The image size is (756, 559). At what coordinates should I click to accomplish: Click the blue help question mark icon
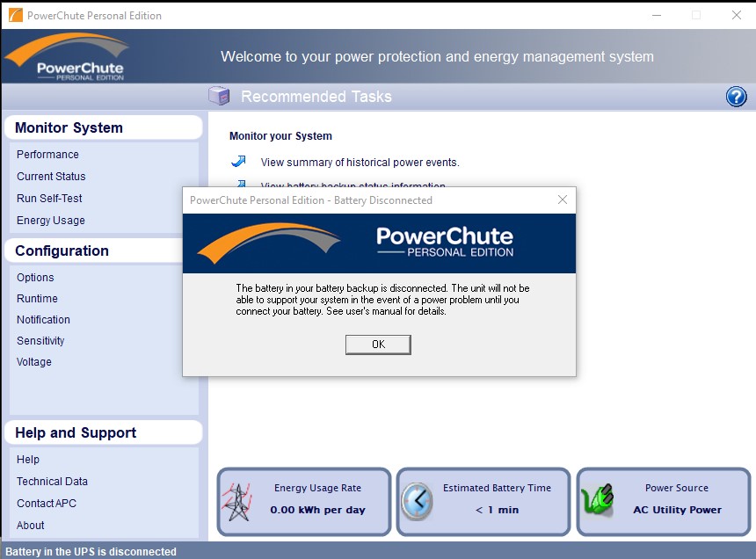pyautogui.click(x=736, y=97)
